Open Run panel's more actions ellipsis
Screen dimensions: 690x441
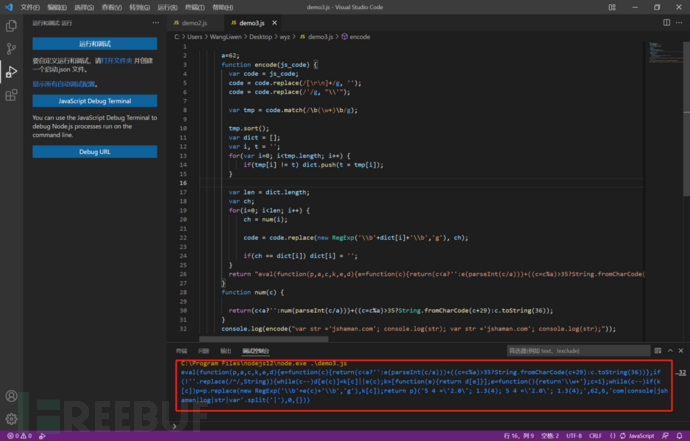(x=153, y=21)
